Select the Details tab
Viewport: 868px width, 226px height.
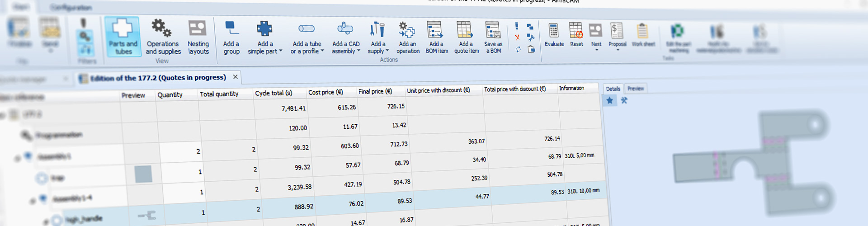pyautogui.click(x=613, y=89)
